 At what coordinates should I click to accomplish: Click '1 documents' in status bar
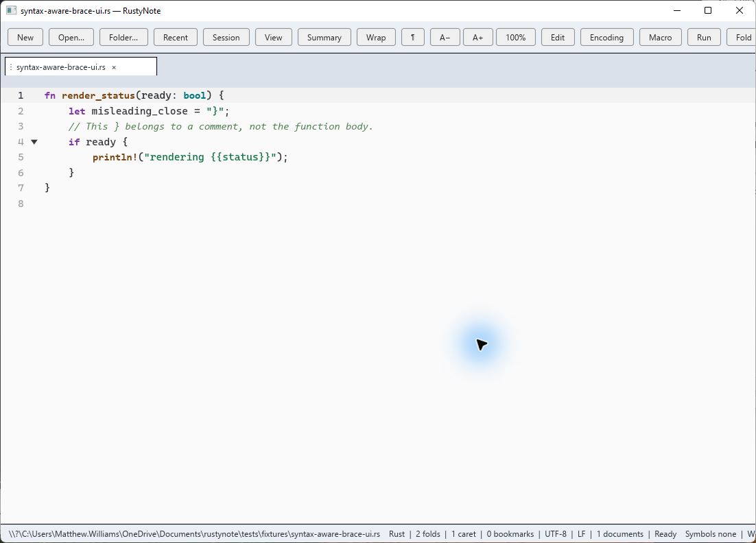tap(620, 534)
